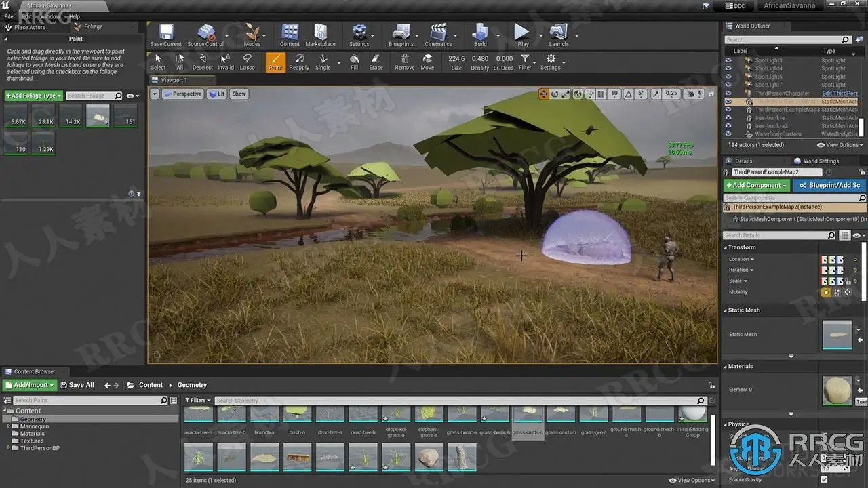Click the Add/Import button
The image size is (868, 488).
[30, 385]
